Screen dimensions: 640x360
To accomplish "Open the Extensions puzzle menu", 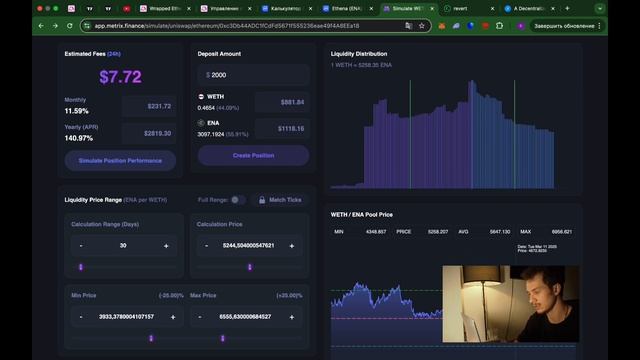I will pos(500,26).
